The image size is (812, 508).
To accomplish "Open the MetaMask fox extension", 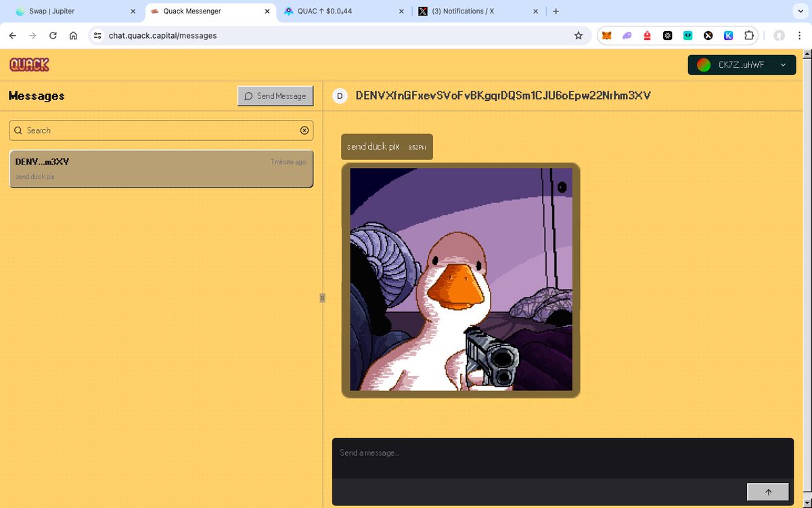I will pyautogui.click(x=606, y=35).
